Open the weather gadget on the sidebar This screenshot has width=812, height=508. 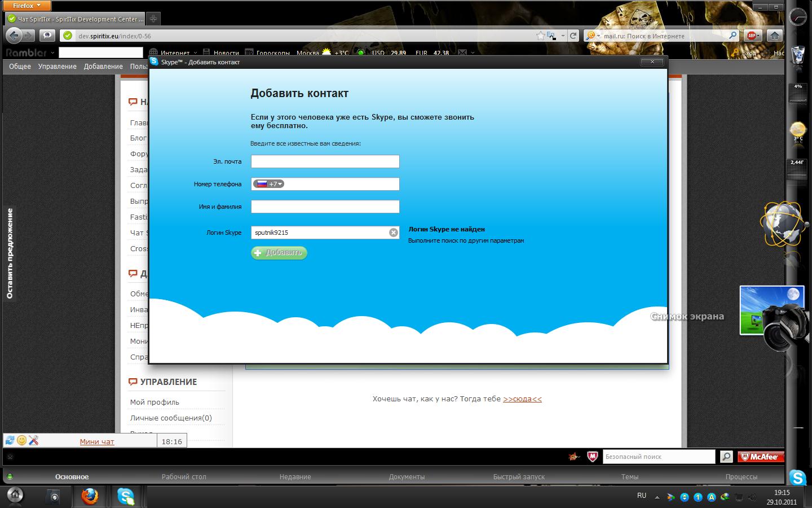coord(798,131)
